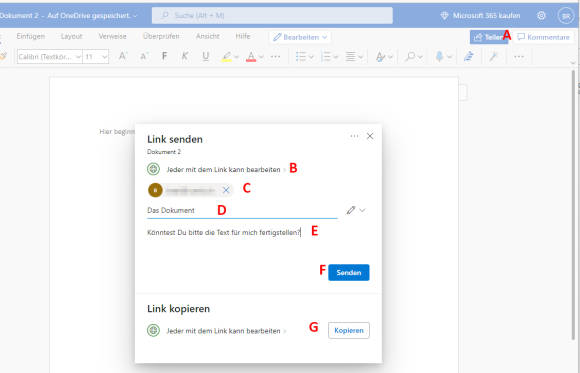This screenshot has width=580, height=373.
Task: Toggle italic formatting with the K icon
Action: (x=185, y=56)
